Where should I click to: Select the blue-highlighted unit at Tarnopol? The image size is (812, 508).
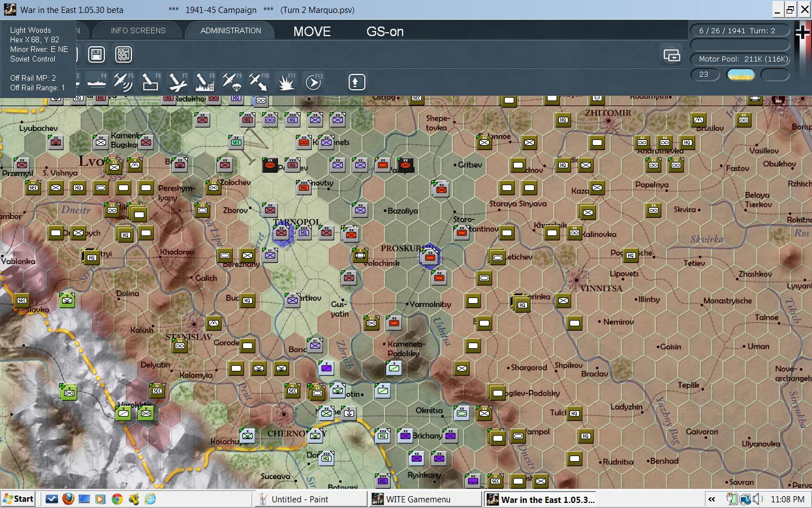pyautogui.click(x=281, y=233)
